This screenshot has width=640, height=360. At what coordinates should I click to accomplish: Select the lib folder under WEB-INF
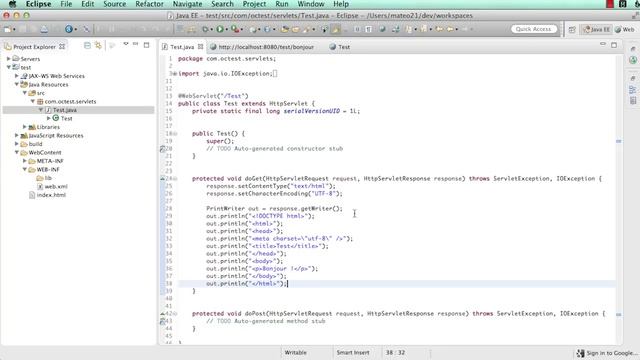(44, 178)
